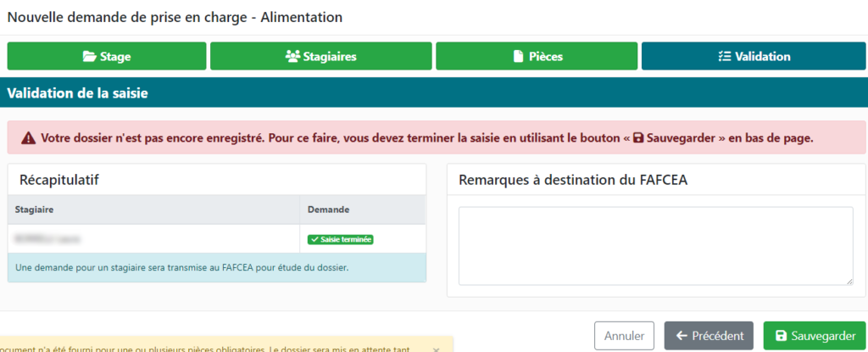Save the dossier with Sauvegarder
The image size is (868, 352).
pos(815,336)
